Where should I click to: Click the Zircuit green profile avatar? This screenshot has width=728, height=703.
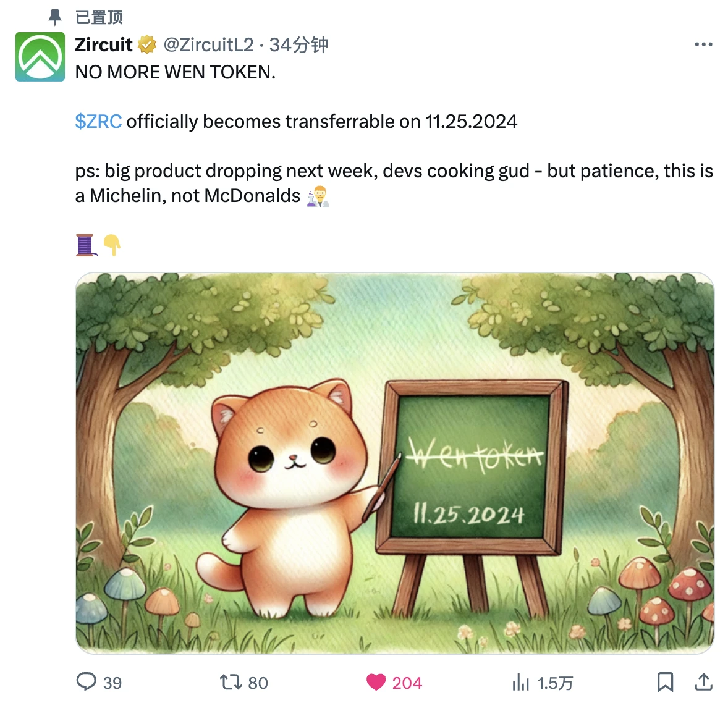[40, 57]
